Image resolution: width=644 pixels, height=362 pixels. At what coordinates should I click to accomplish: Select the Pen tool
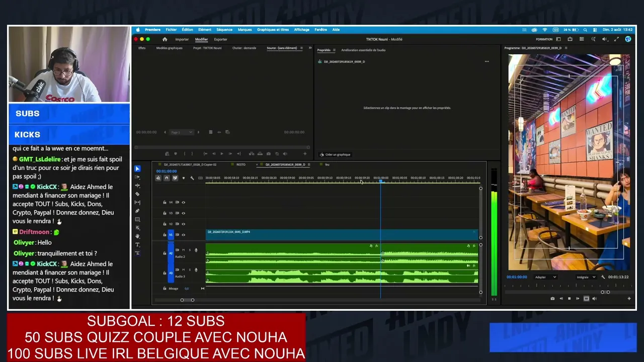tap(137, 211)
